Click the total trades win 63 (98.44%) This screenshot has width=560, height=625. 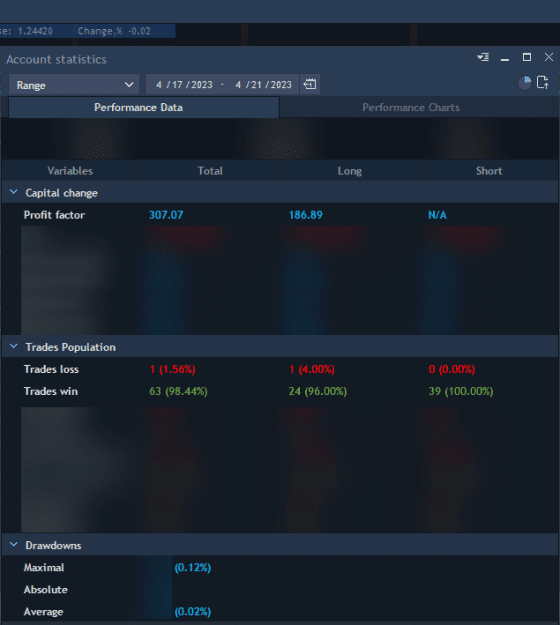178,391
